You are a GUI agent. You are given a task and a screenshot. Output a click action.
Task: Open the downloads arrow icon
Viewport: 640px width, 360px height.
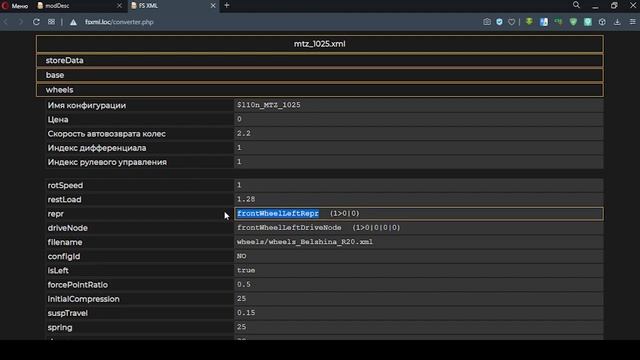(617, 22)
